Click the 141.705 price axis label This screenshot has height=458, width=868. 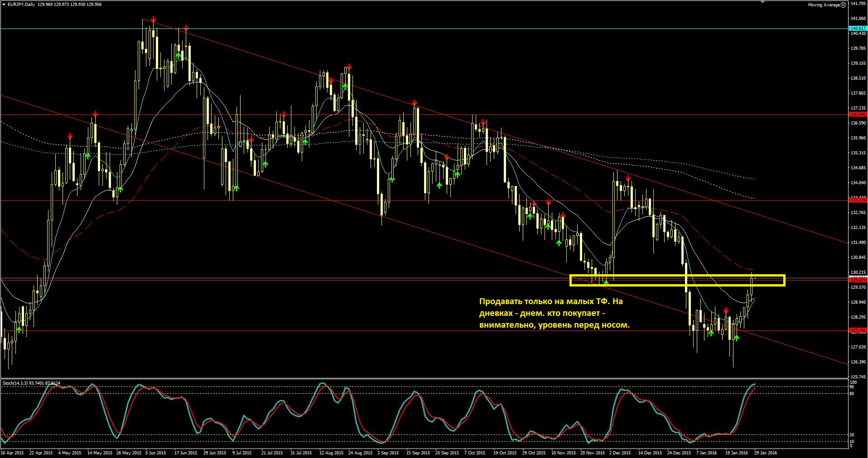[858, 3]
